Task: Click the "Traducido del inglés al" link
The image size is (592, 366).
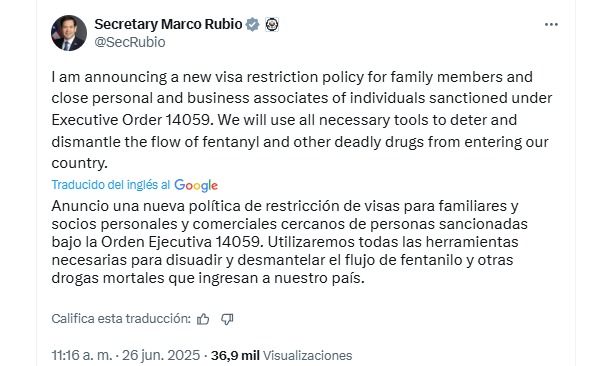Action: click(111, 185)
